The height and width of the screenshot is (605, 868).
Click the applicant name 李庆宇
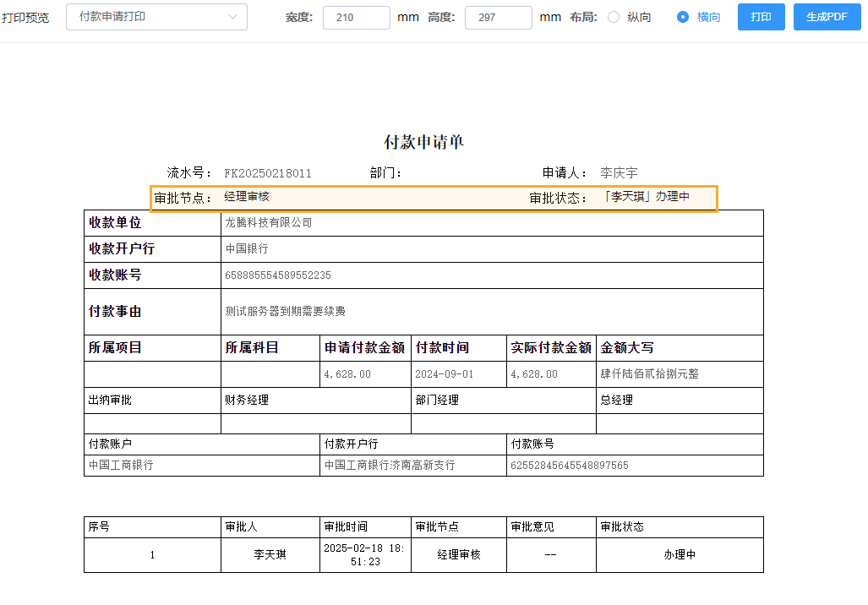coord(620,172)
